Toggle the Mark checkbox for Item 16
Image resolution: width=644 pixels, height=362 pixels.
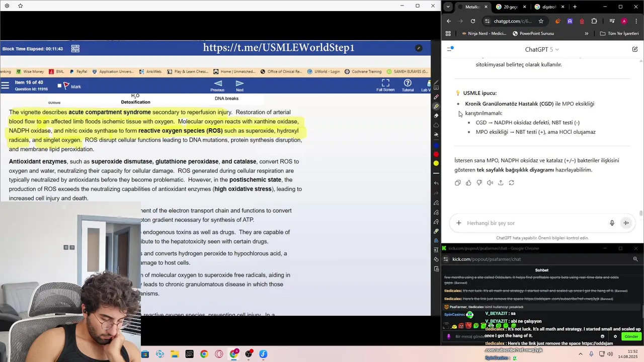pyautogui.click(x=59, y=86)
